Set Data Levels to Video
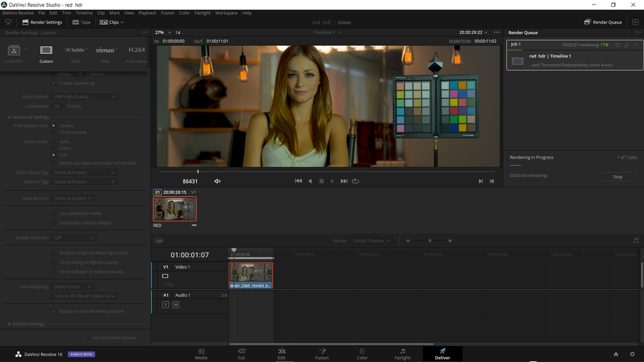644x362 pixels. 54,148
